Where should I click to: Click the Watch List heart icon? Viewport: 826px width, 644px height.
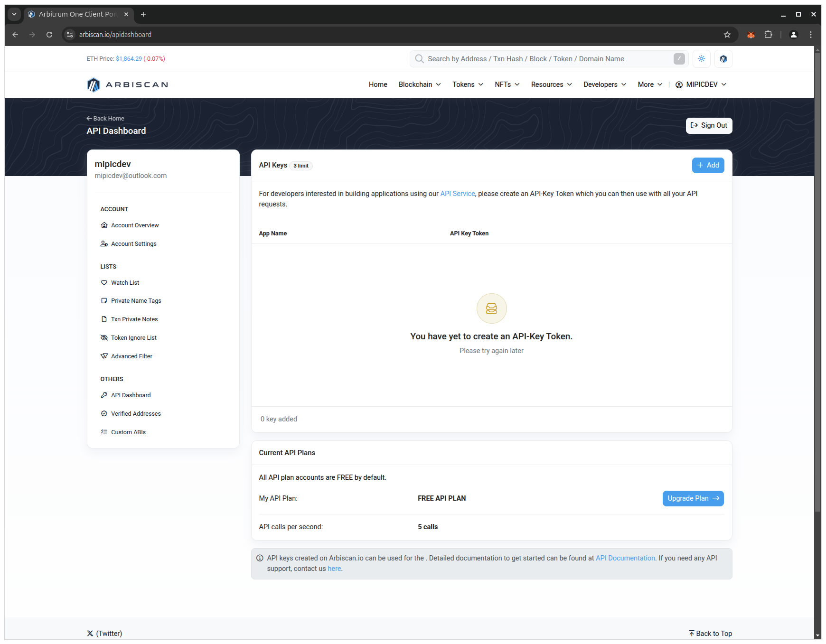pyautogui.click(x=104, y=282)
